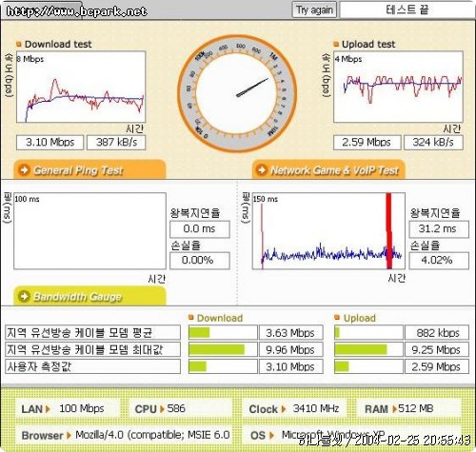This screenshot has width=476, height=452.
Task: Click the Clock 3410 MHz info field
Action: tap(294, 408)
